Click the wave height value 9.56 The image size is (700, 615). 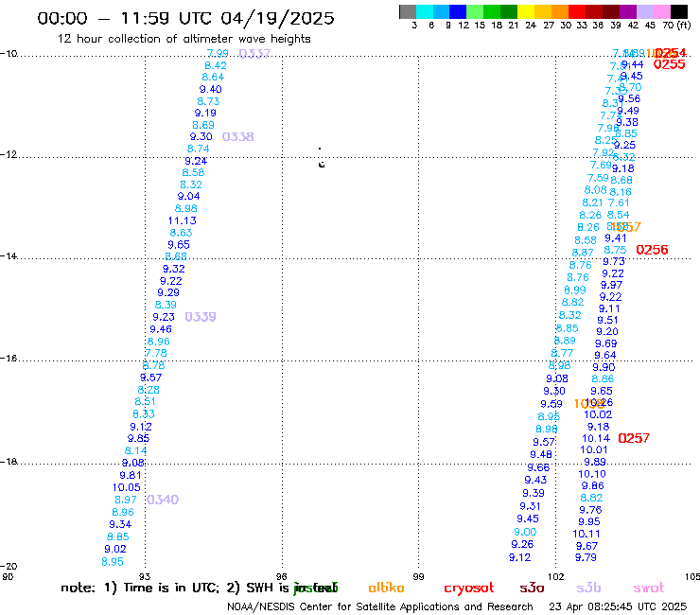pyautogui.click(x=629, y=98)
